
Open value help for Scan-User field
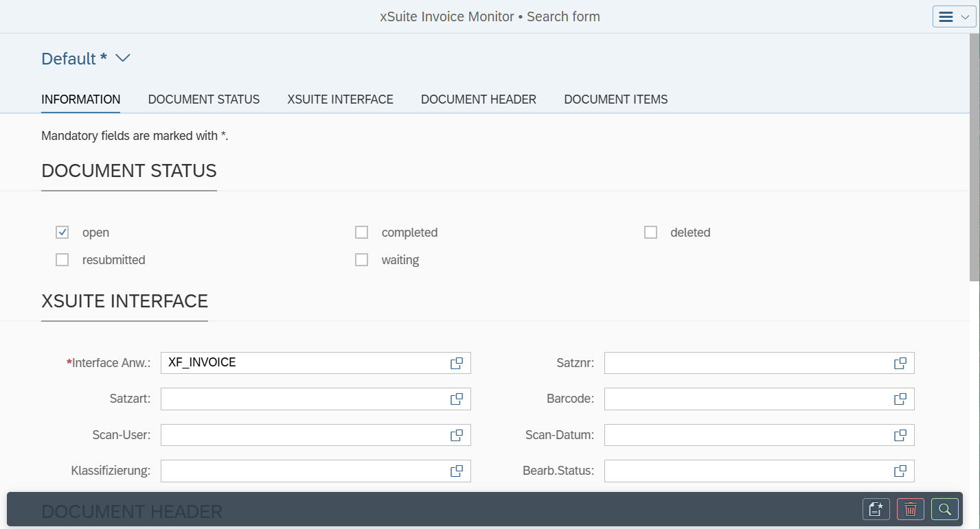(456, 434)
